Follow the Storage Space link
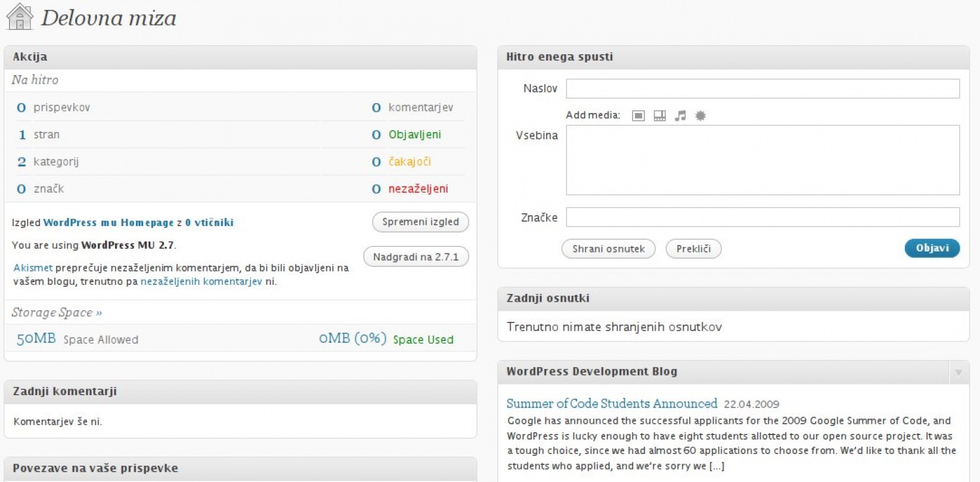This screenshot has height=482, width=980. [x=57, y=313]
